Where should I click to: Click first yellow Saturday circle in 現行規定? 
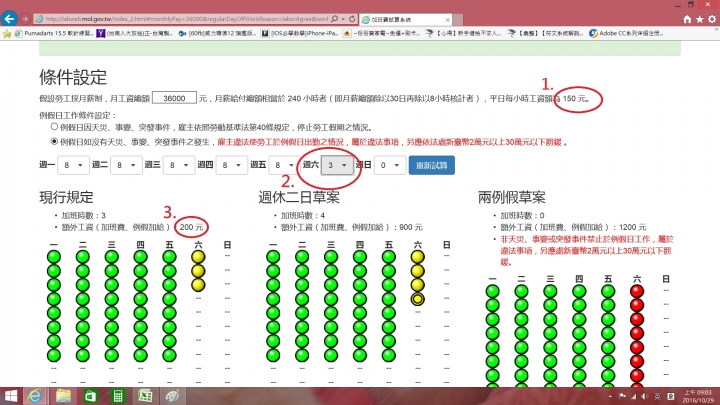198,257
